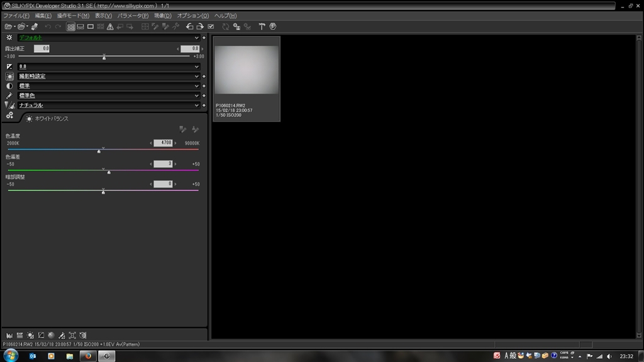Click the color temperature 4708 value field
Viewport: 644px width, 362px height.
pyautogui.click(x=163, y=143)
